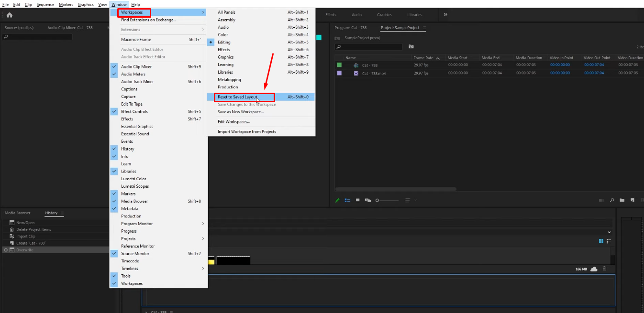Image resolution: width=644 pixels, height=313 pixels.
Task: Click the Home icon in the top toolbar
Action: 9,15
